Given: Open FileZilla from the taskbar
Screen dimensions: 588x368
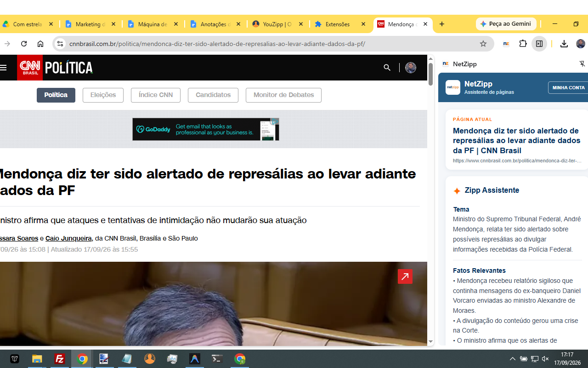Looking at the screenshot, I should click(x=59, y=359).
